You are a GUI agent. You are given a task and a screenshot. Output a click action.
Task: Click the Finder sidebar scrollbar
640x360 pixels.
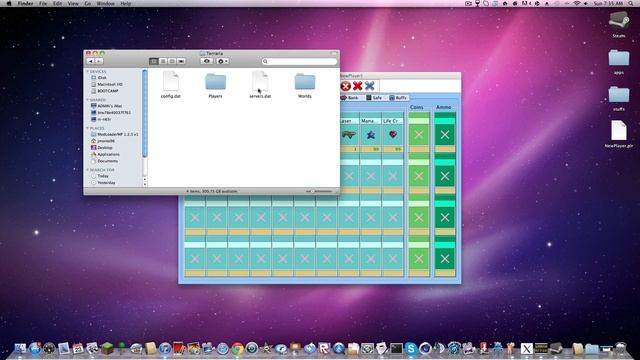(144, 113)
